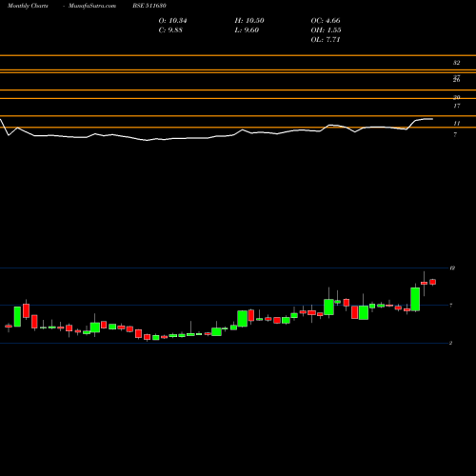
Task: Click the axis label '11' in the upper panel
Action: tap(456, 124)
